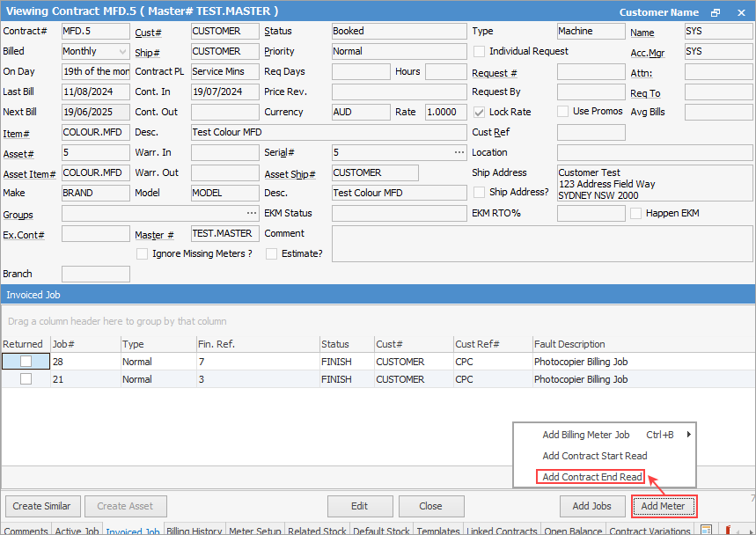Click the Edit button
The image size is (756, 535).
coord(359,506)
